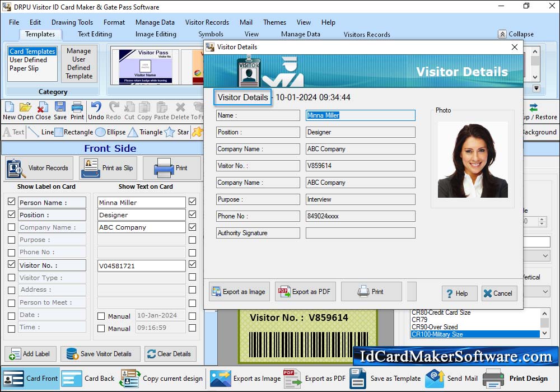The width and height of the screenshot is (560, 392).
Task: Click Help button in Visitor Details dialog
Action: pos(459,293)
